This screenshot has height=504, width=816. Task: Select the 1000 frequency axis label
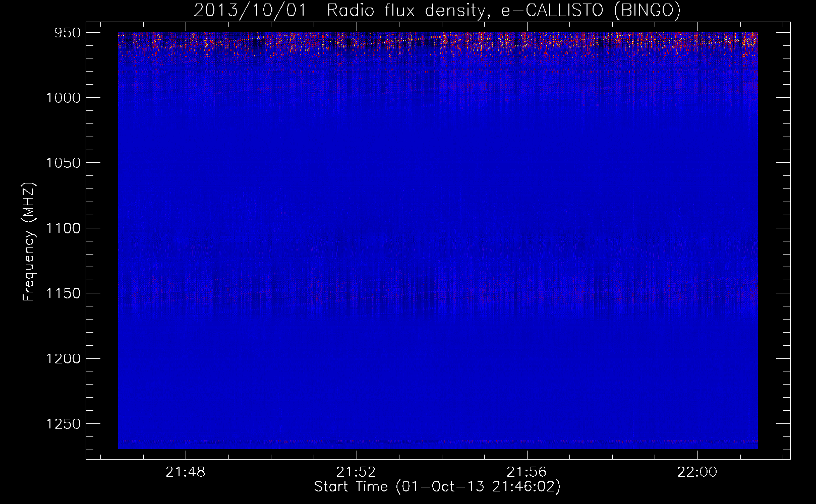tap(64, 98)
